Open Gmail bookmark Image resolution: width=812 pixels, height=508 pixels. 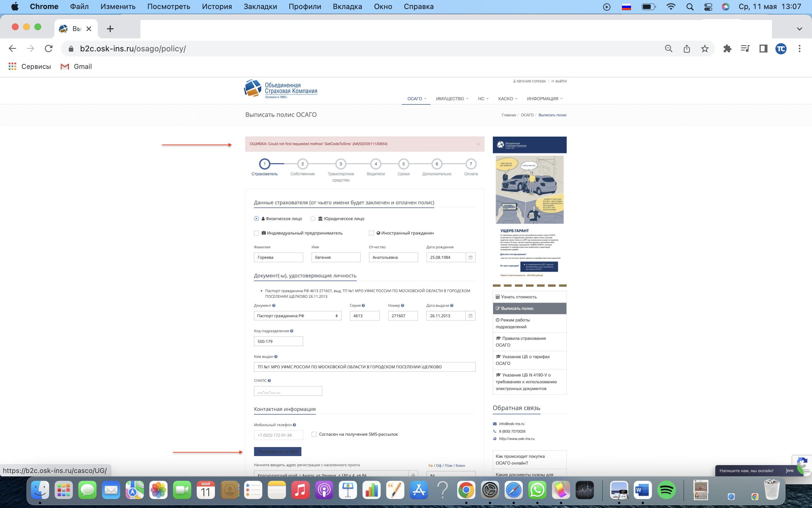click(x=76, y=67)
